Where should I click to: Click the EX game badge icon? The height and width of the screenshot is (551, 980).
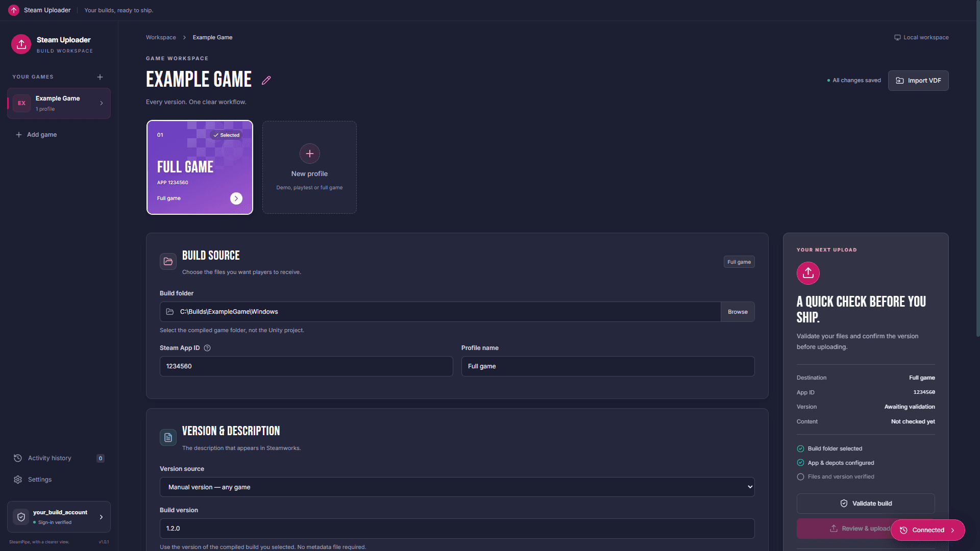(21, 103)
